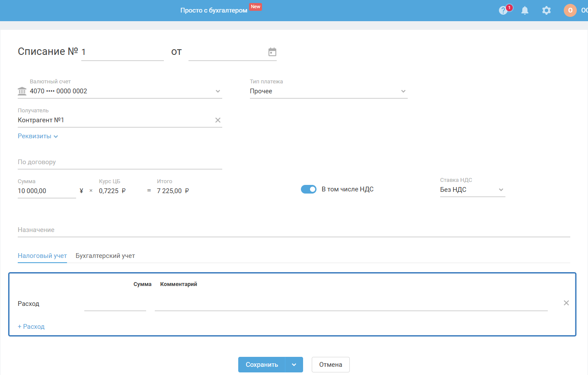
Task: Open the Тип платежа dropdown
Action: coord(403,91)
